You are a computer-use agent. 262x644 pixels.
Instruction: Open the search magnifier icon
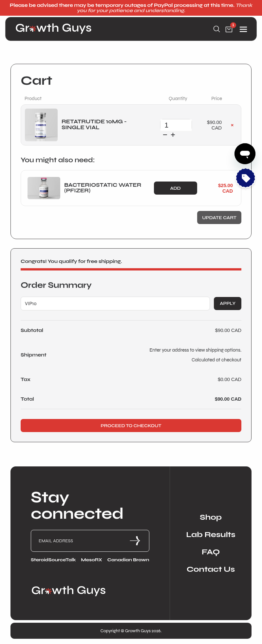click(x=216, y=29)
